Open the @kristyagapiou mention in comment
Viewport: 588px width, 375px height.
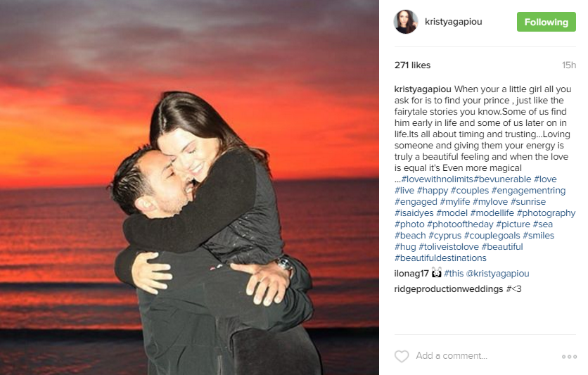(497, 274)
